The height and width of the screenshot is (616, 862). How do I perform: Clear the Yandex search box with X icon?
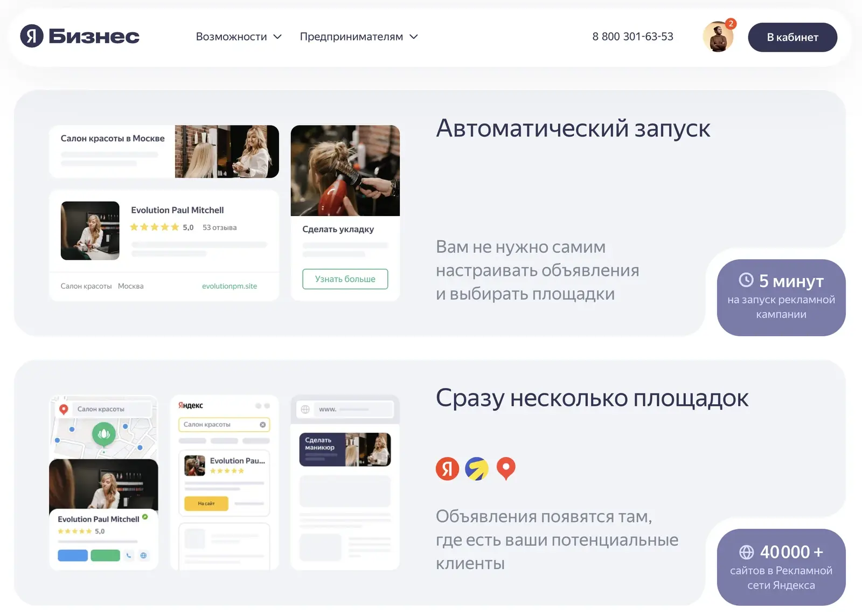(x=263, y=425)
